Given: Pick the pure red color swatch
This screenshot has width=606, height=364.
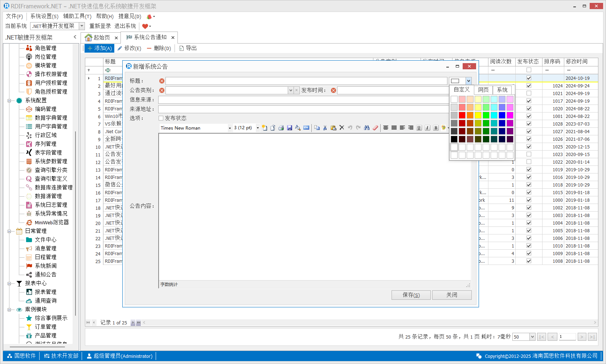Looking at the screenshot, I should pos(462,115).
